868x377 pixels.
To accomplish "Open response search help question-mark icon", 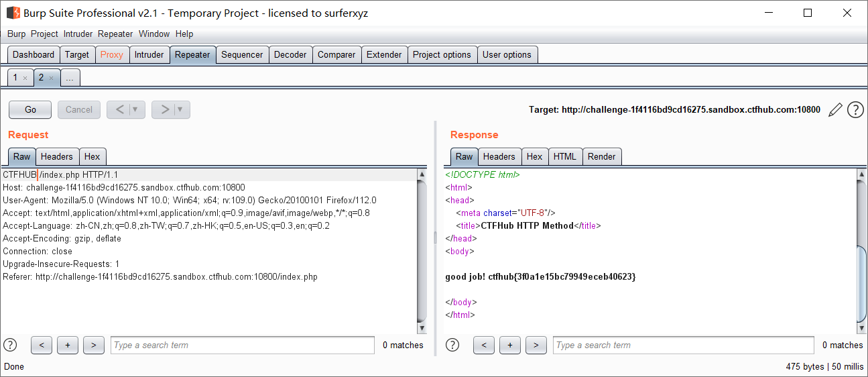I will [452, 345].
